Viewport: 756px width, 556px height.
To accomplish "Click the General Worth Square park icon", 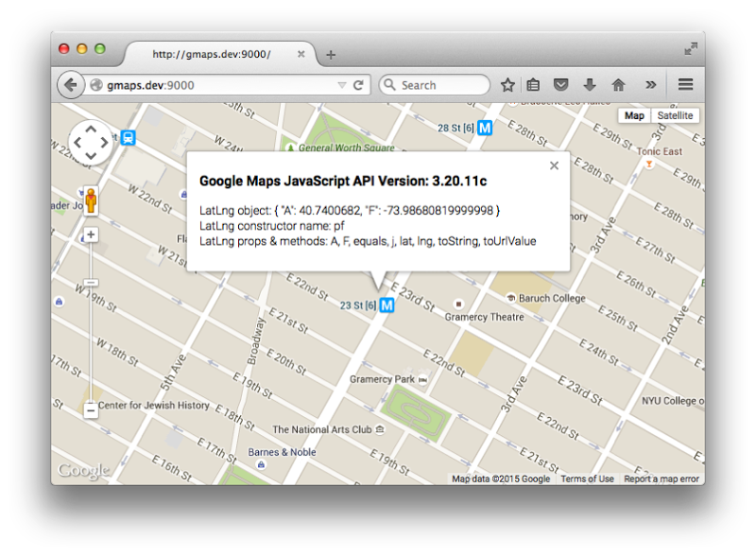I will [290, 148].
